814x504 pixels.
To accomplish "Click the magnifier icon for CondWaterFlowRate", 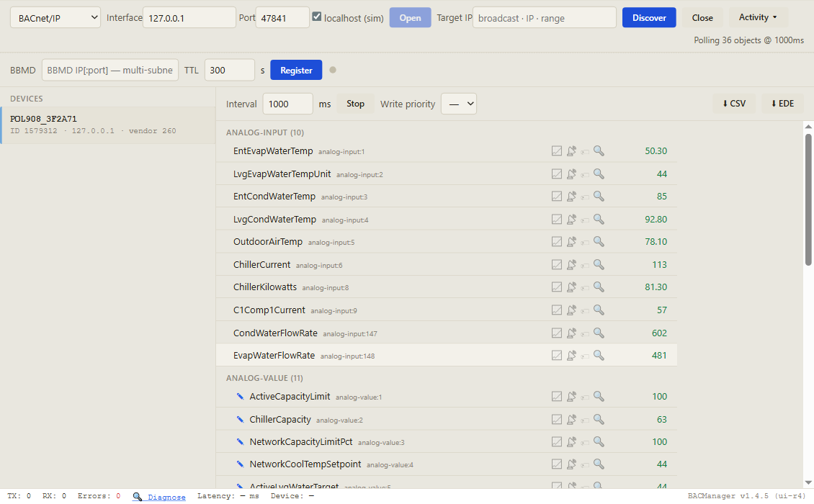I will 599,333.
